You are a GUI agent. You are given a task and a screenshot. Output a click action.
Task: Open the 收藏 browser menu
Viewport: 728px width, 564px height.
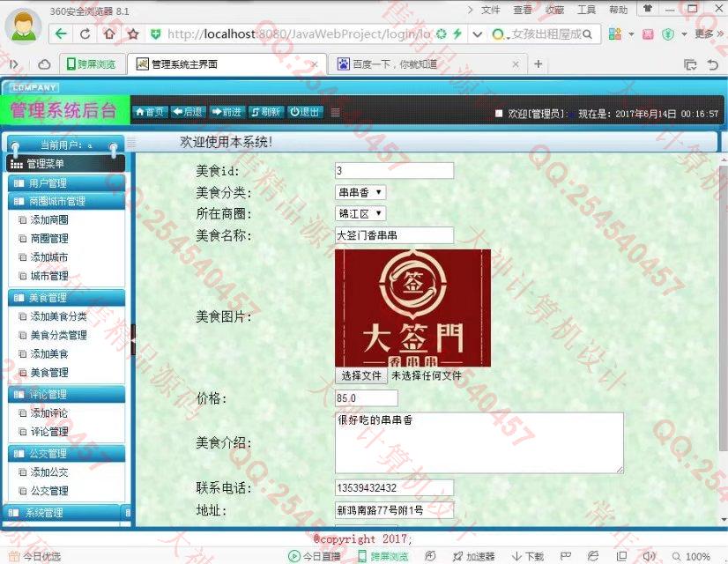[554, 10]
